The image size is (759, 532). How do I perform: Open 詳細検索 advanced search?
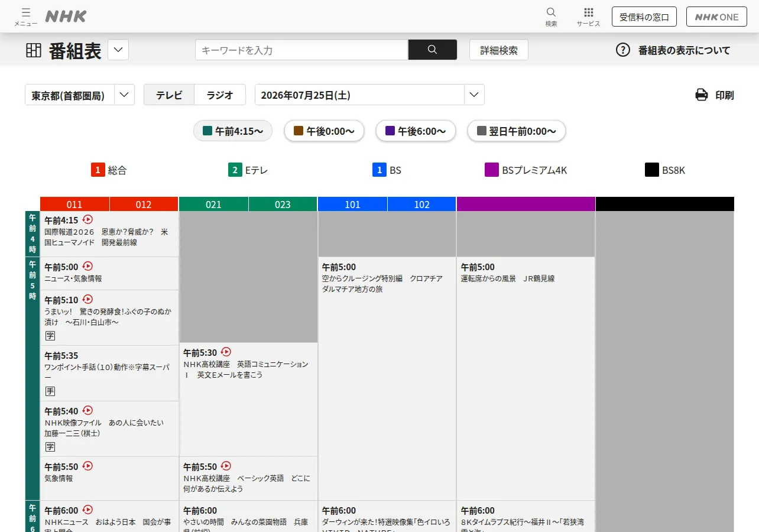(x=499, y=50)
